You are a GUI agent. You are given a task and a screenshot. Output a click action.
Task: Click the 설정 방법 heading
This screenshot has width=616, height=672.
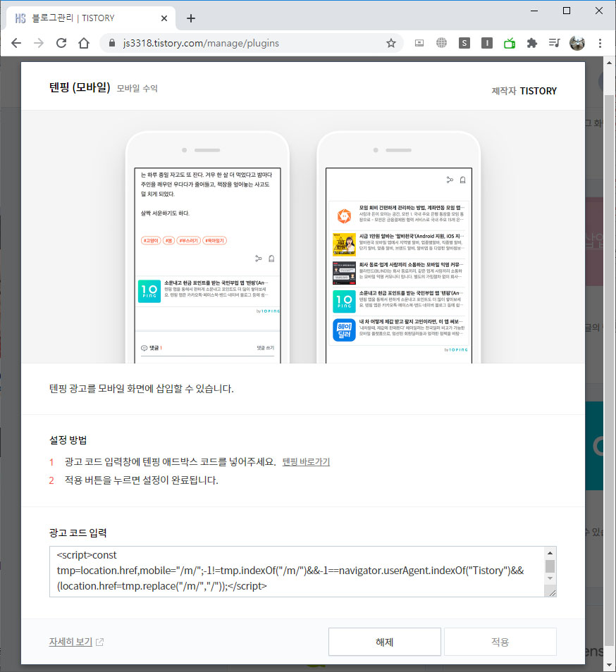click(68, 440)
